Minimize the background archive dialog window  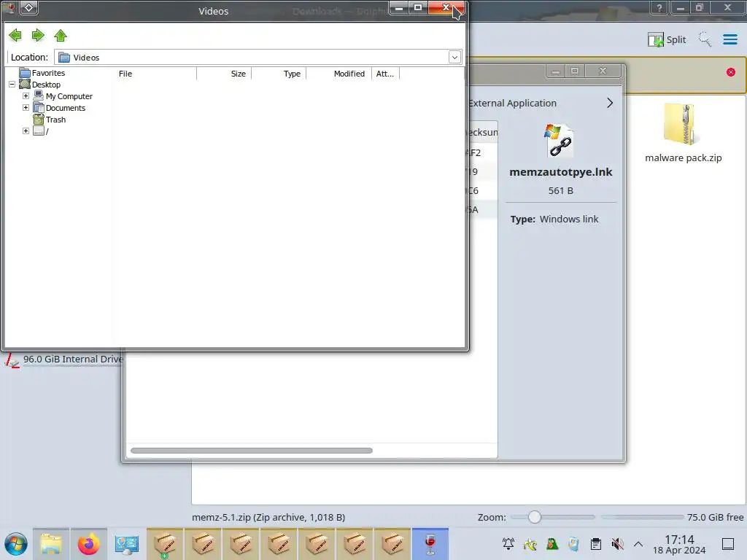coord(555,71)
